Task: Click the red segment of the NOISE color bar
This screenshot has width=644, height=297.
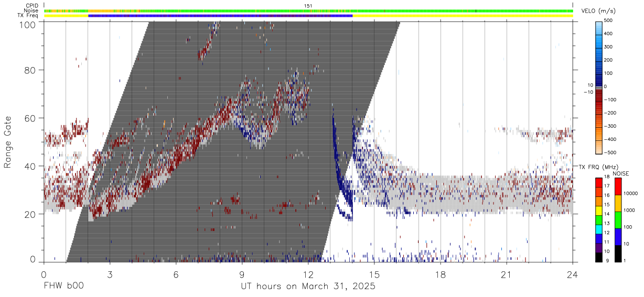Action: click(x=617, y=186)
